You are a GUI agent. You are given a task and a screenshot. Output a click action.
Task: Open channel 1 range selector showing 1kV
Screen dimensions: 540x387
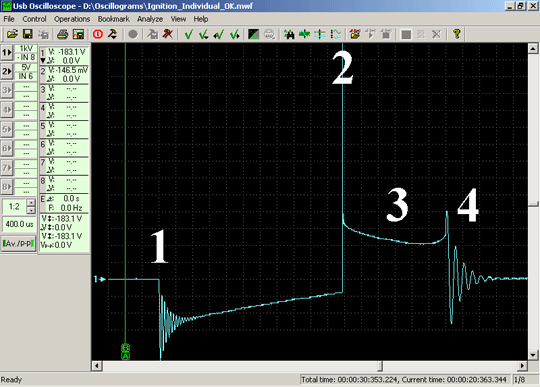coord(26,49)
